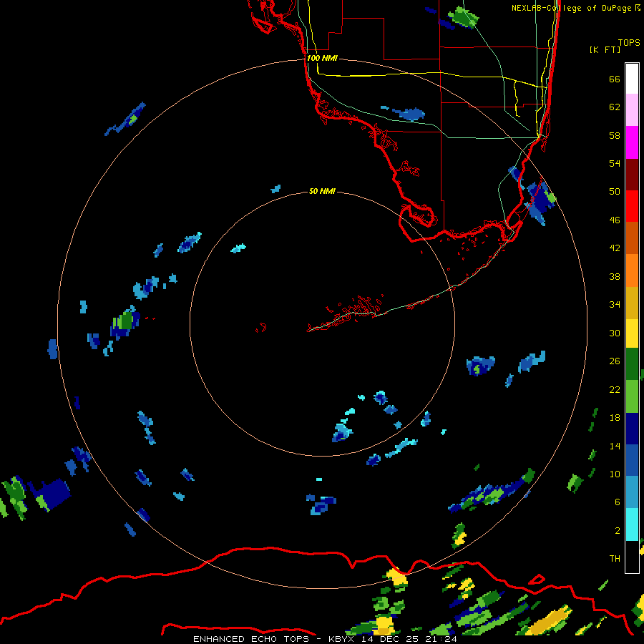
Task: Select the 10 value on the legend
Action: tap(615, 474)
